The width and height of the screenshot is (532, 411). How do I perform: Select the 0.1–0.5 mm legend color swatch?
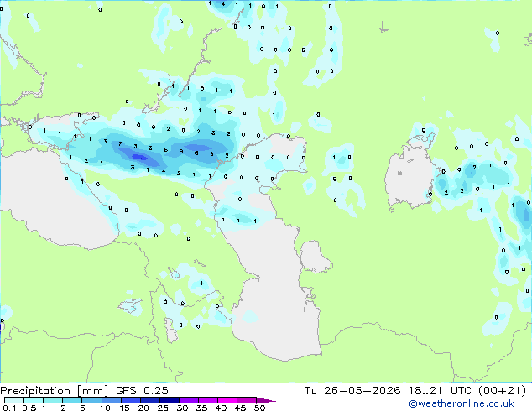pos(14,400)
